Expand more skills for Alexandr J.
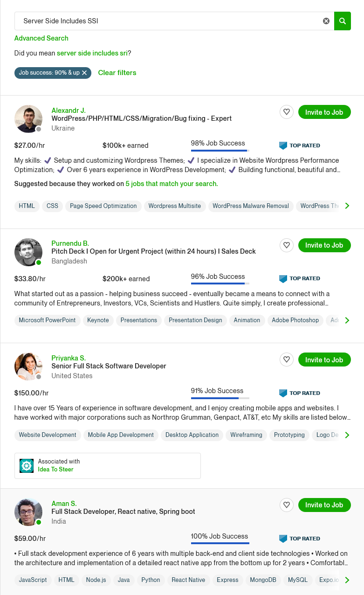 click(347, 206)
